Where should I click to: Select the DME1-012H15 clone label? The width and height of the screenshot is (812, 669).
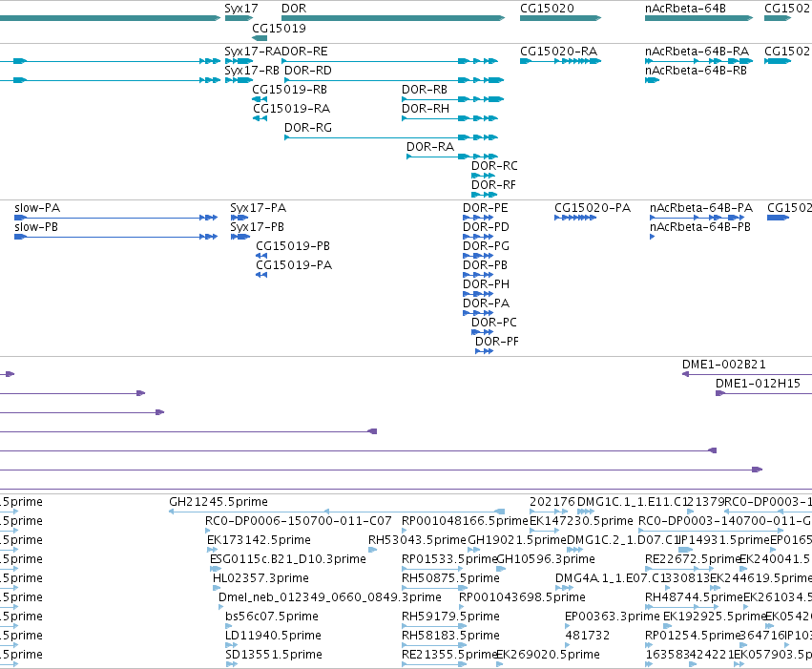point(758,384)
